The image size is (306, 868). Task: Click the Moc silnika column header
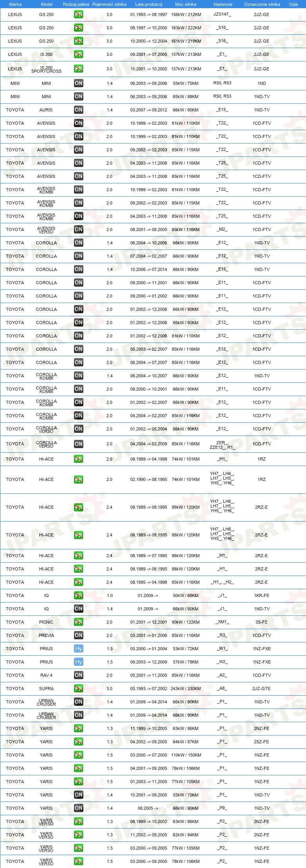tap(186, 4)
